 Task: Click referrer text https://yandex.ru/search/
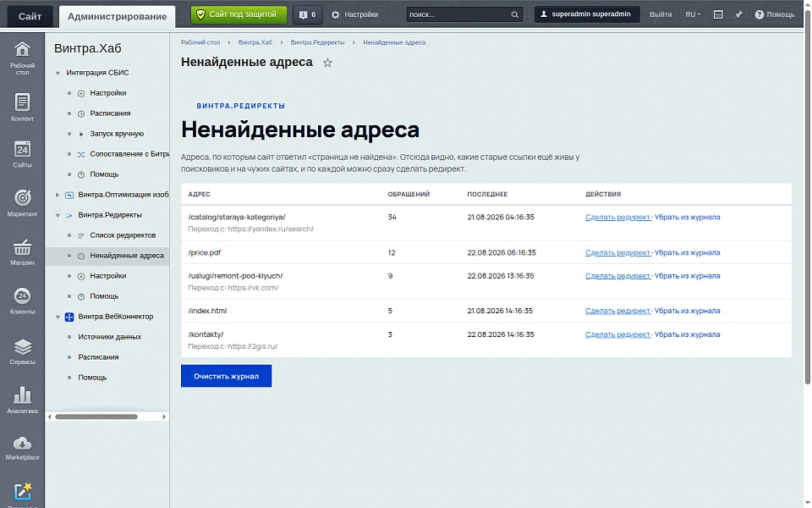[x=271, y=229]
